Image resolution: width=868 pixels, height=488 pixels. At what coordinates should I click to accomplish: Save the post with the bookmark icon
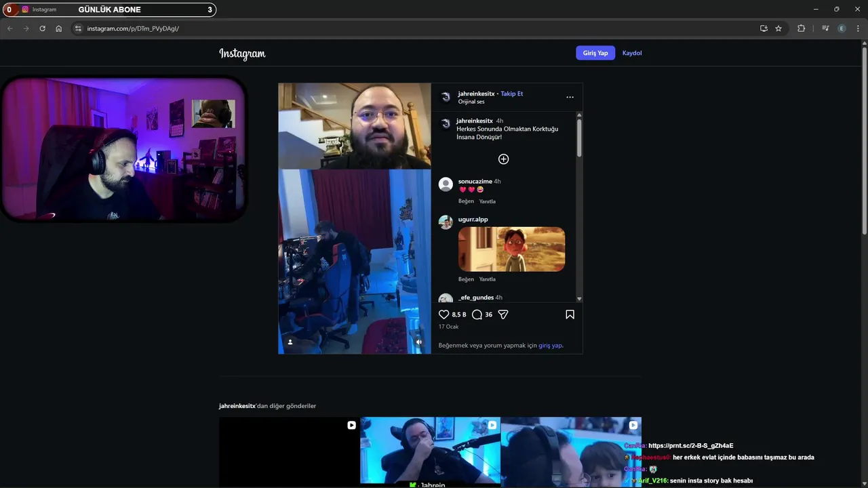[x=570, y=314]
